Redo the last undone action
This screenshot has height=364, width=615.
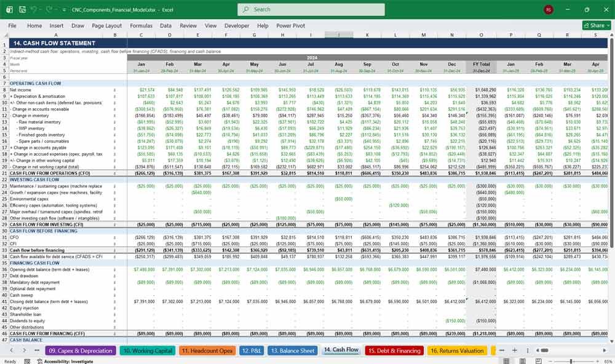coord(49,9)
